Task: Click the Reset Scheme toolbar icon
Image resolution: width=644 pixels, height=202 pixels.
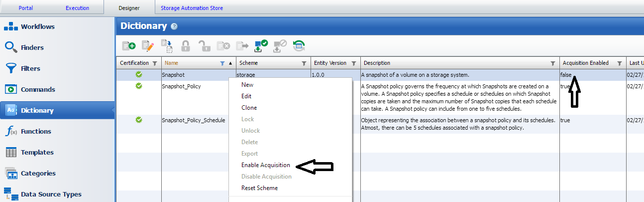Action: coord(299,46)
